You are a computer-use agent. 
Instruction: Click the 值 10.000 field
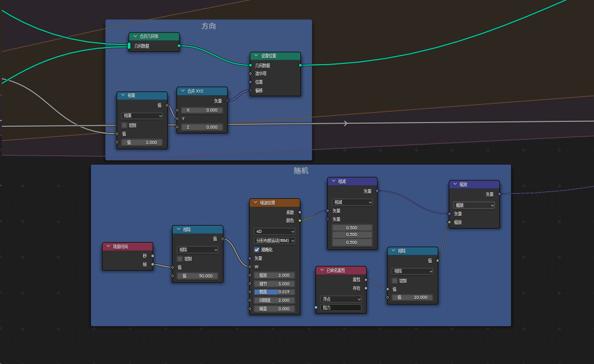413,298
